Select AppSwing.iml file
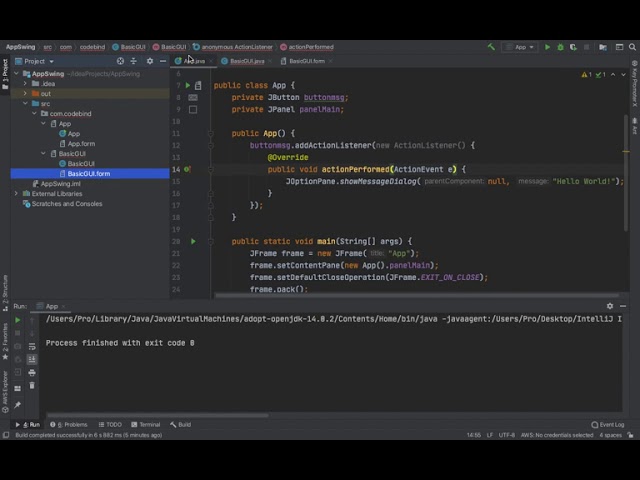This screenshot has width=640, height=480. 60,184
